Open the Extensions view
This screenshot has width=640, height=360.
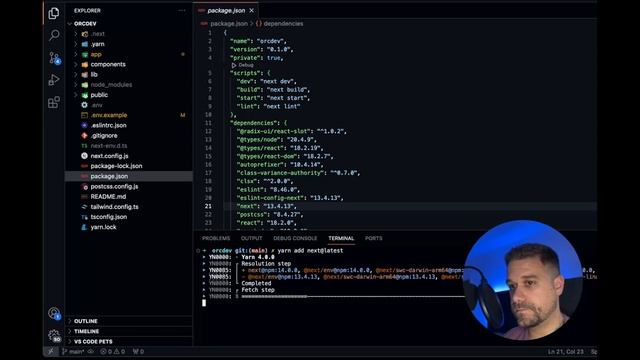[x=53, y=102]
